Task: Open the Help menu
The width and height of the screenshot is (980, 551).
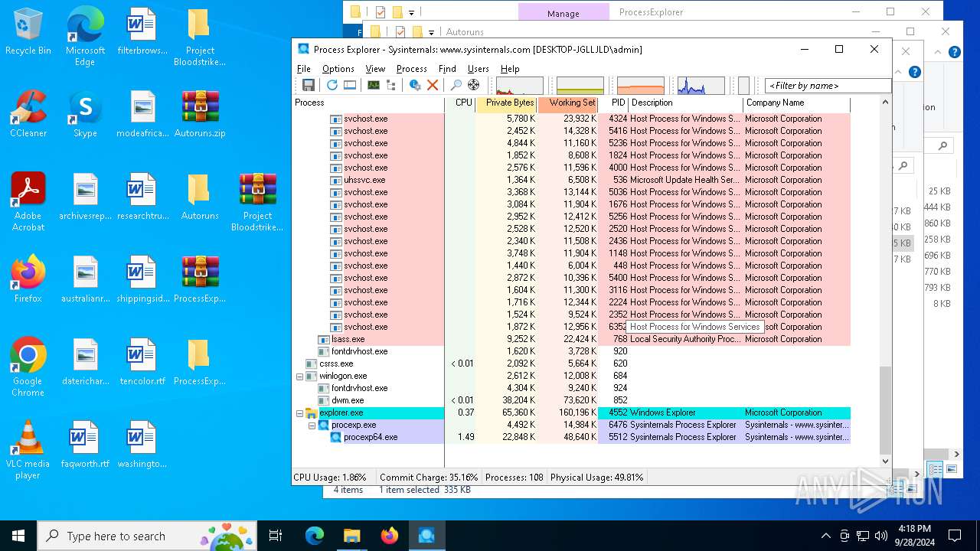Action: pos(510,69)
